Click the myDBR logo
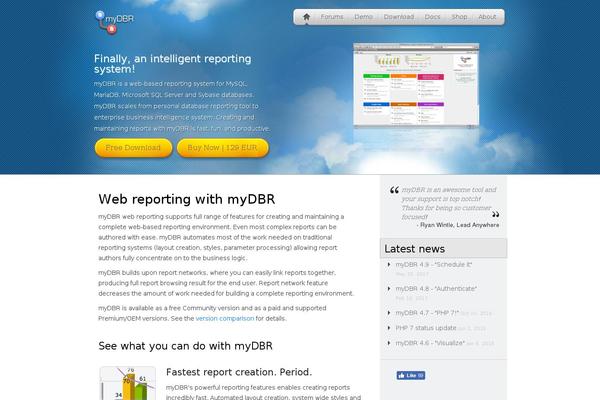The image size is (600, 400). click(x=114, y=22)
